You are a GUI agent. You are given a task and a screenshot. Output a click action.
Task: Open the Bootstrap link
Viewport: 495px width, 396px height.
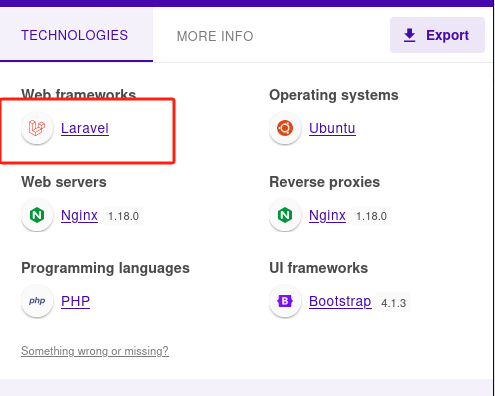[x=340, y=301]
